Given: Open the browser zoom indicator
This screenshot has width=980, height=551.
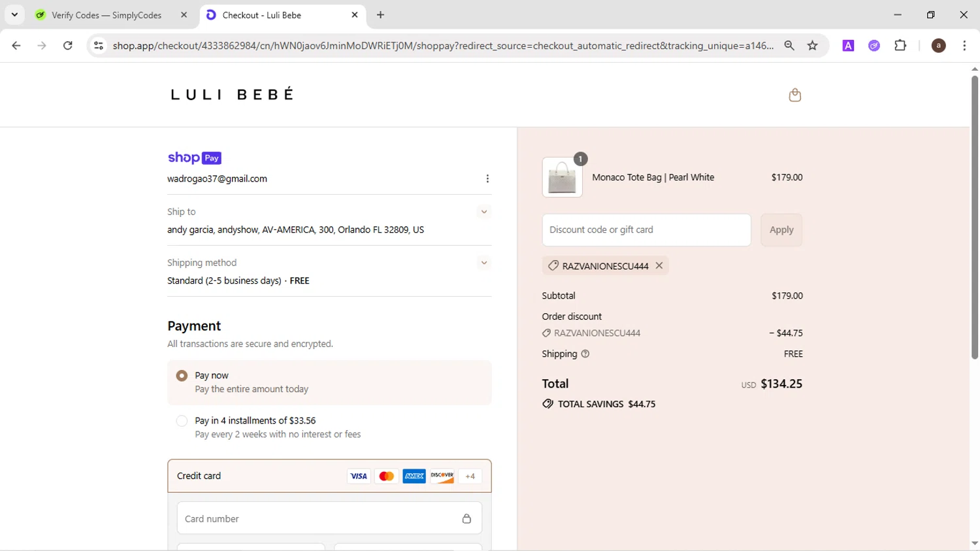Looking at the screenshot, I should tap(789, 46).
